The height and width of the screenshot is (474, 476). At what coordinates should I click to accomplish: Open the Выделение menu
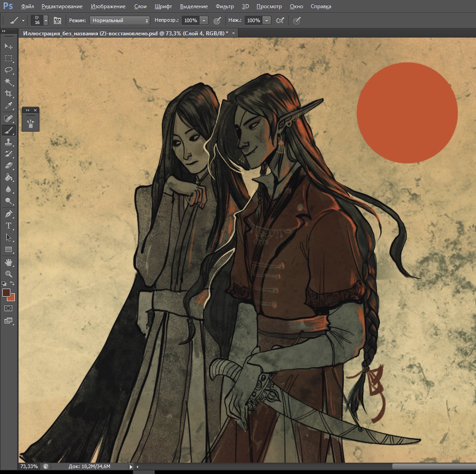[194, 6]
